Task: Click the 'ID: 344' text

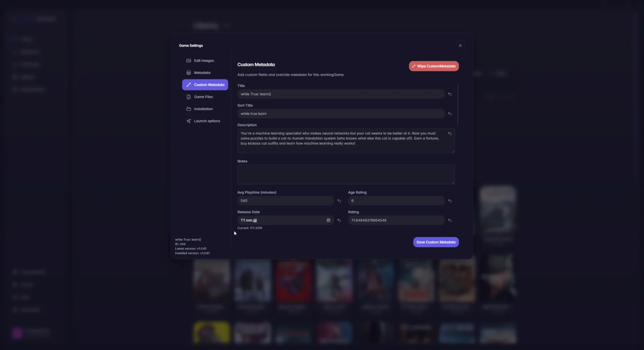Action: pyautogui.click(x=180, y=244)
